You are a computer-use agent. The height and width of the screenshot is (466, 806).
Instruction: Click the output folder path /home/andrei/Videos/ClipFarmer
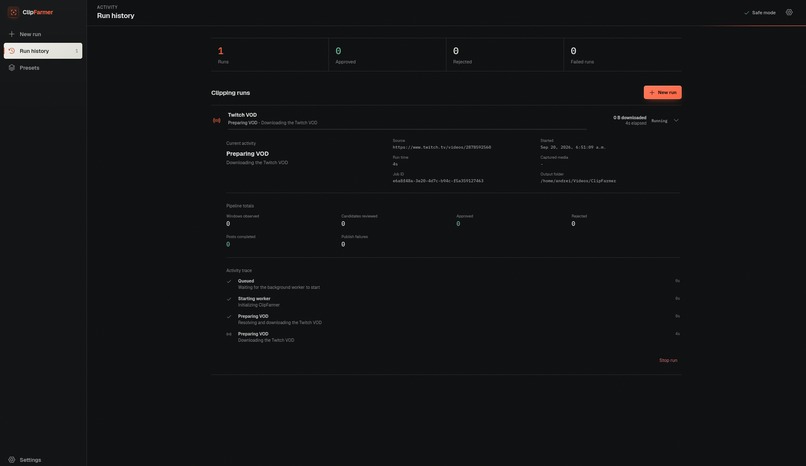click(x=578, y=181)
